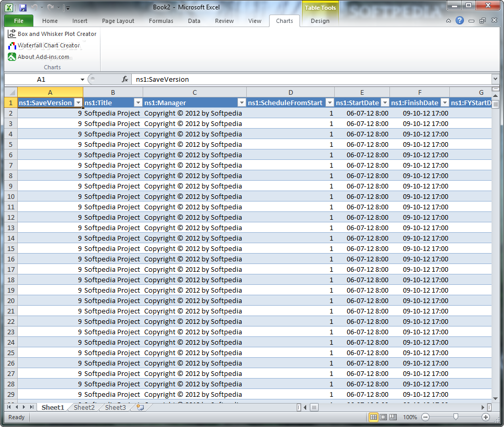Open the ns1:StartDate filter dropdown

[x=385, y=103]
